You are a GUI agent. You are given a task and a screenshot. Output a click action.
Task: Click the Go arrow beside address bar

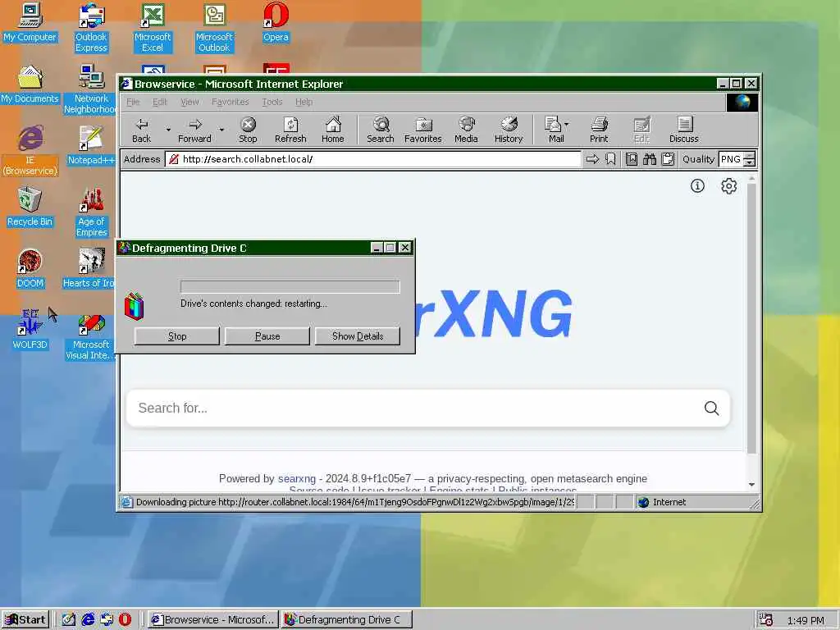click(592, 159)
